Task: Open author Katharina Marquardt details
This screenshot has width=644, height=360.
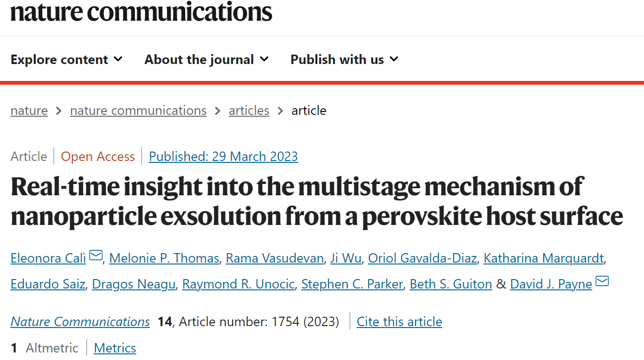Action: (544, 258)
